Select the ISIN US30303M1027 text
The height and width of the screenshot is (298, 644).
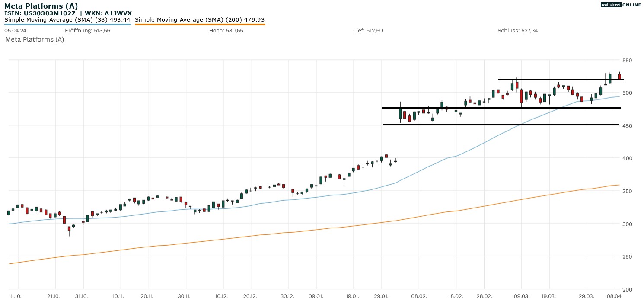pos(40,13)
